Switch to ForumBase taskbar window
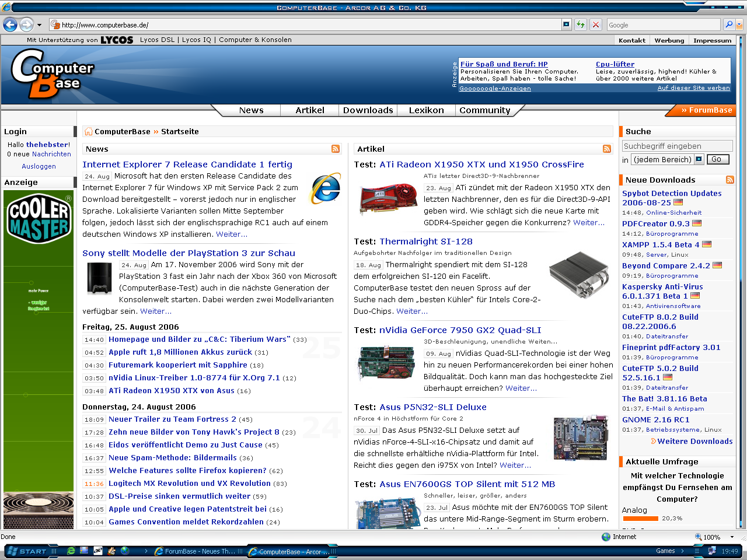The image size is (747, 560). point(198,551)
